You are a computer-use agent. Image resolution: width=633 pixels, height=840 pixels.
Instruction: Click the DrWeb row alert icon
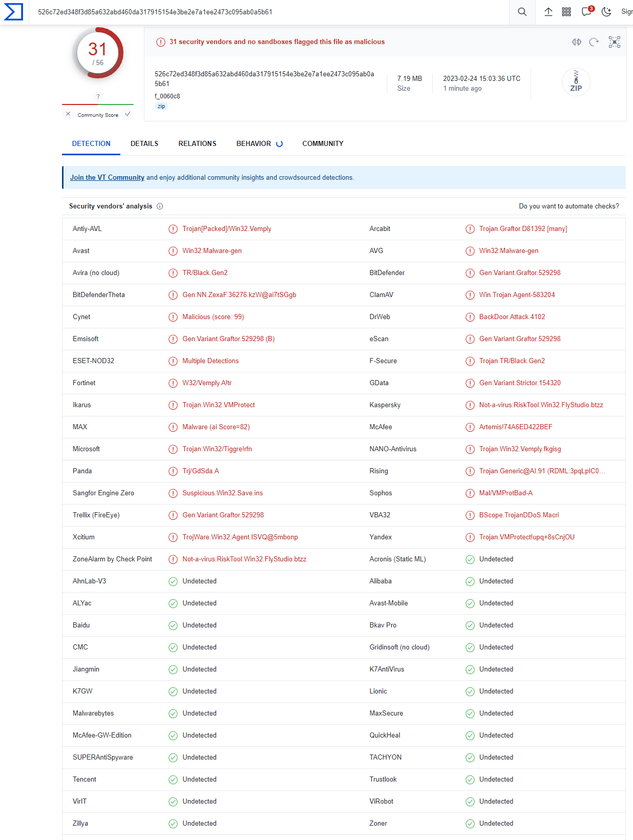(x=470, y=317)
